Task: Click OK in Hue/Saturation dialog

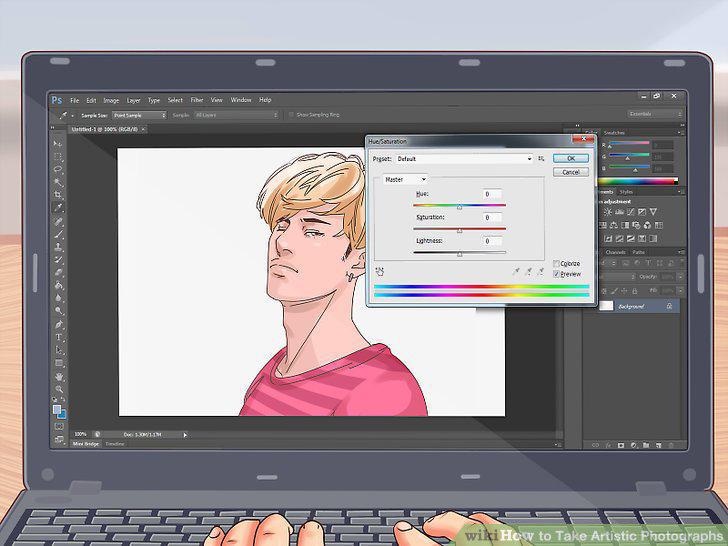Action: (x=571, y=158)
